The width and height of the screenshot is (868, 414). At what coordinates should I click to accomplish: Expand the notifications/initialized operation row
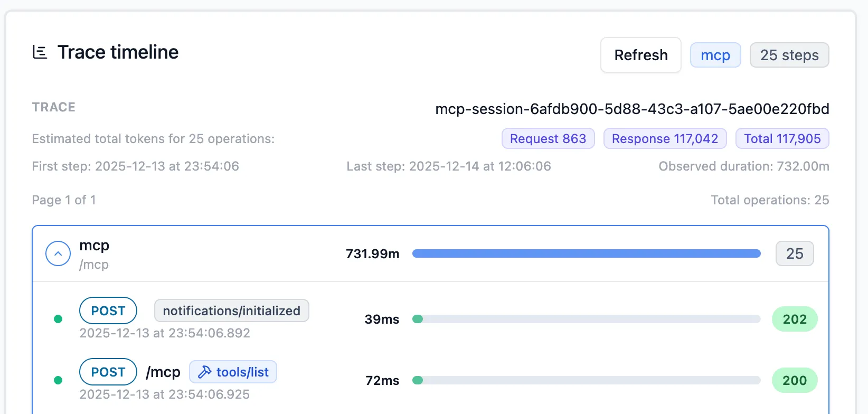[231, 310]
